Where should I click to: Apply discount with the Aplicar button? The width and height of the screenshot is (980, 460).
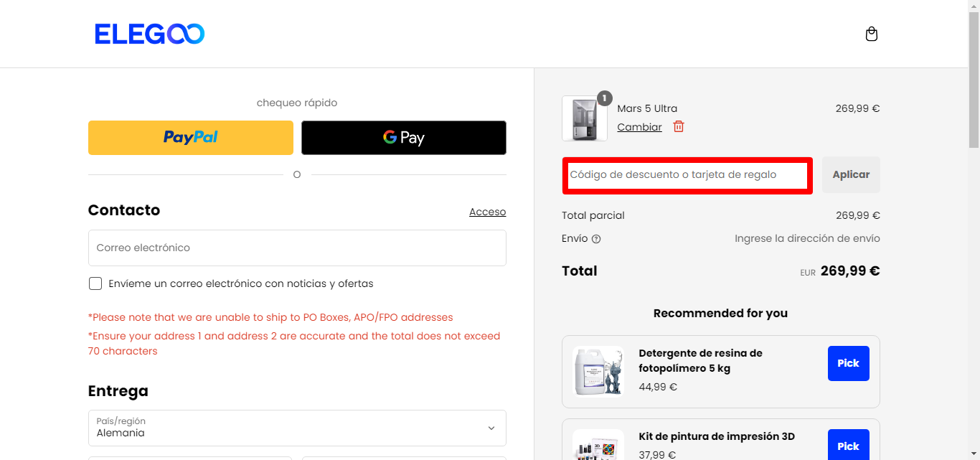click(851, 174)
